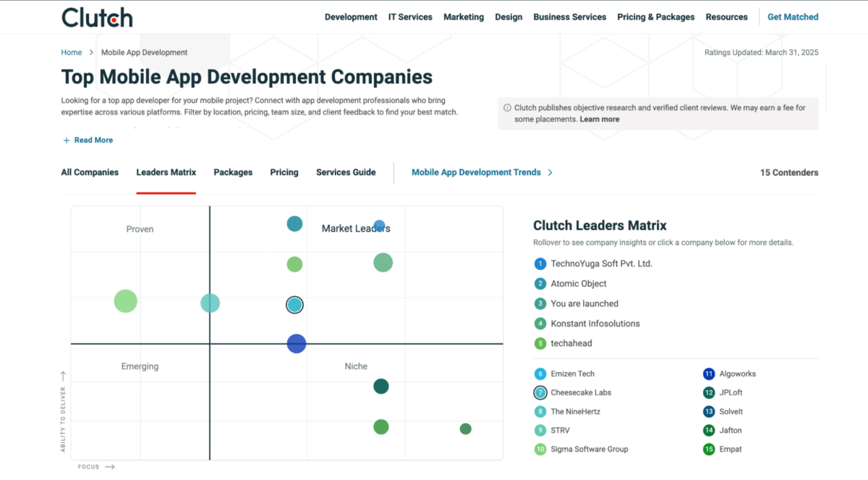The width and height of the screenshot is (868, 480).
Task: Open the Development navigation menu
Action: pyautogui.click(x=351, y=17)
